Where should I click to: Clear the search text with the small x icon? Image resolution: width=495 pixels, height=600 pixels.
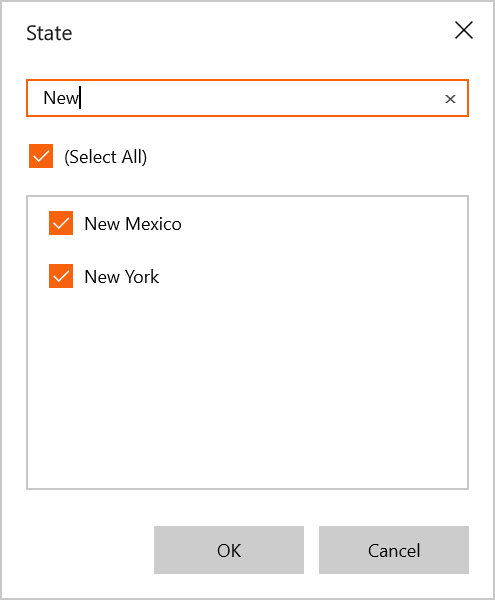tap(450, 99)
